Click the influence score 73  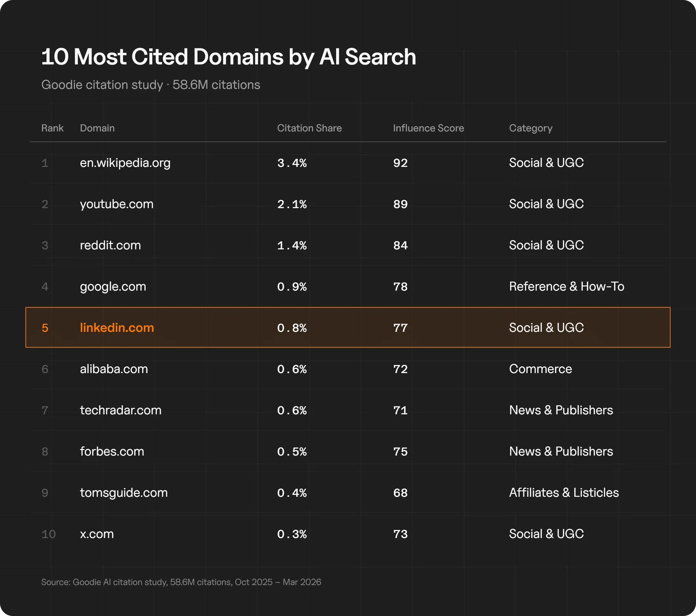click(x=400, y=534)
